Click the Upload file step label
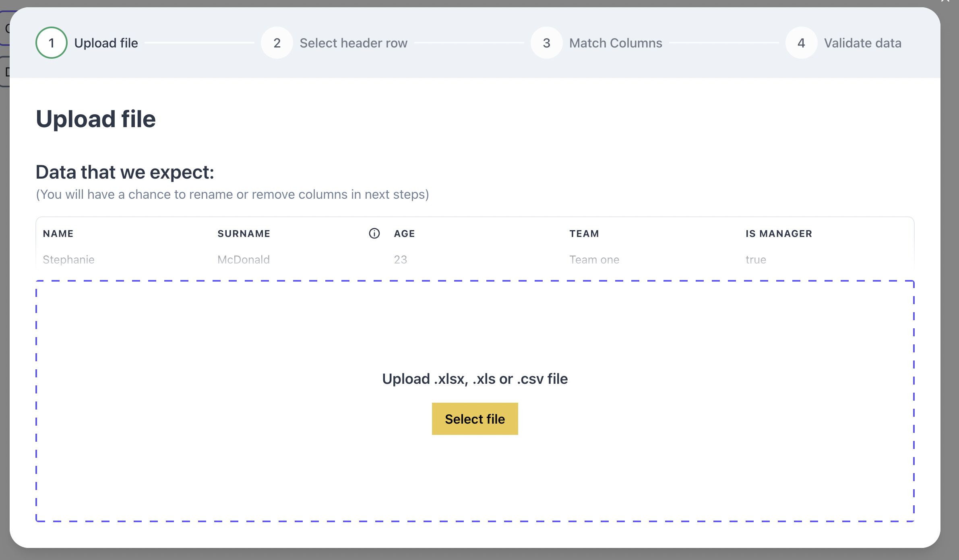This screenshot has width=959, height=560. point(106,43)
